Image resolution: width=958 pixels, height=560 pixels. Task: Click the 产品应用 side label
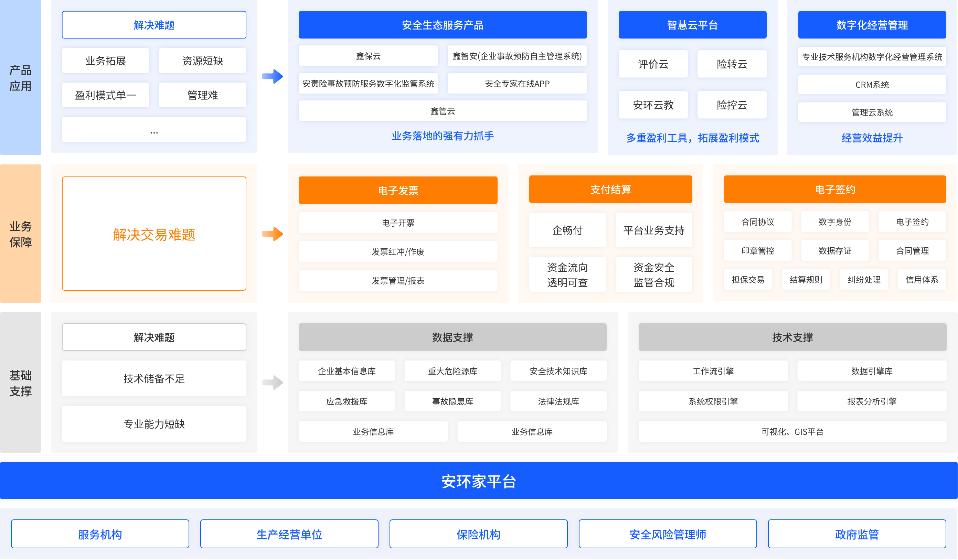pos(21,78)
